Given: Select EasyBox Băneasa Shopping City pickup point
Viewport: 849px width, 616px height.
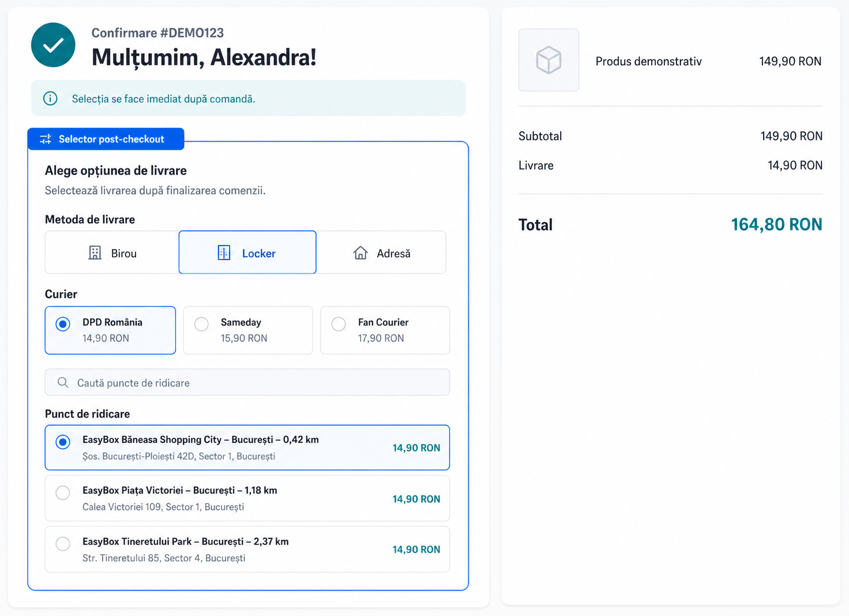Looking at the screenshot, I should 247,448.
